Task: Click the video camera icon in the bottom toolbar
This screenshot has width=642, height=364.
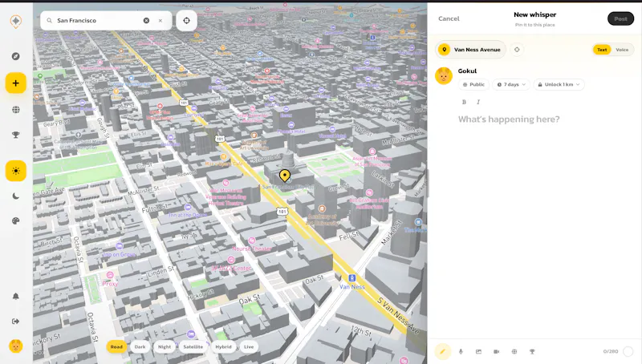Action: [496, 351]
